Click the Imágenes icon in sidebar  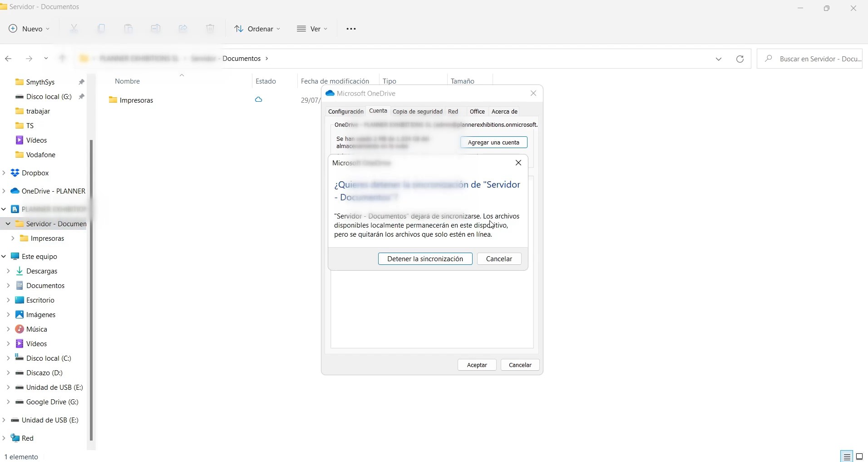click(x=20, y=314)
